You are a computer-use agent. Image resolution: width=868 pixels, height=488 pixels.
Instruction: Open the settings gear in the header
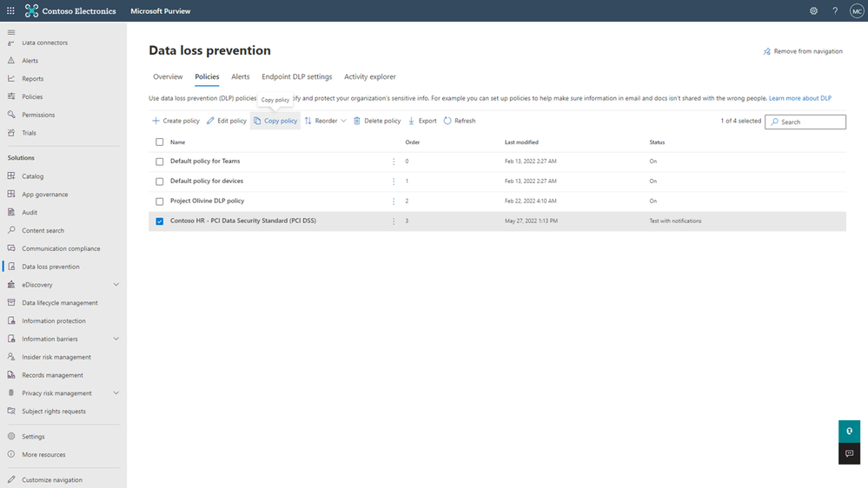[813, 10]
